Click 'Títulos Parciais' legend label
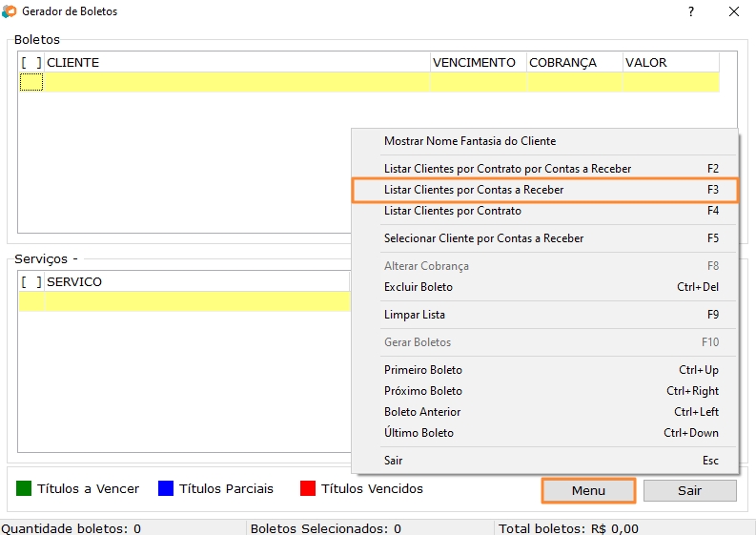This screenshot has width=756, height=535. pos(226,488)
